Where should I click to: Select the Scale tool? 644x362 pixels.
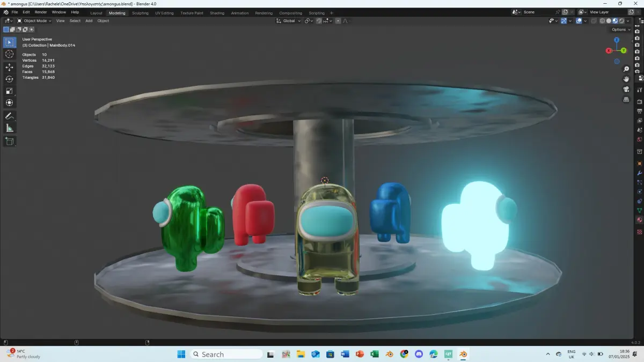coord(10,91)
